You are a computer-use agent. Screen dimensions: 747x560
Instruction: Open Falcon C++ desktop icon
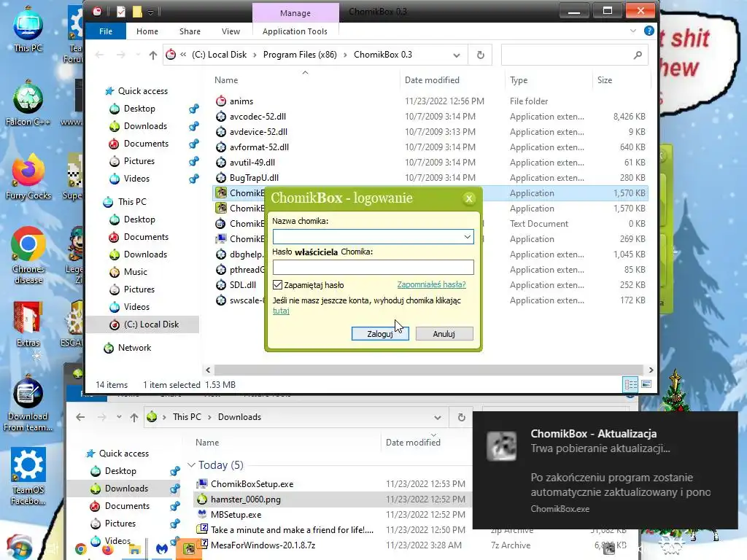point(28,104)
